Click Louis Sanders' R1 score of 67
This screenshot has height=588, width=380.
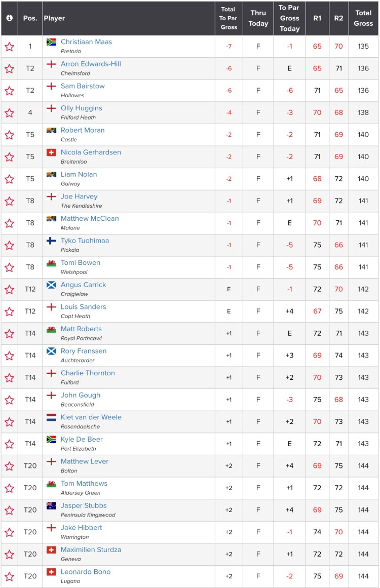(317, 311)
